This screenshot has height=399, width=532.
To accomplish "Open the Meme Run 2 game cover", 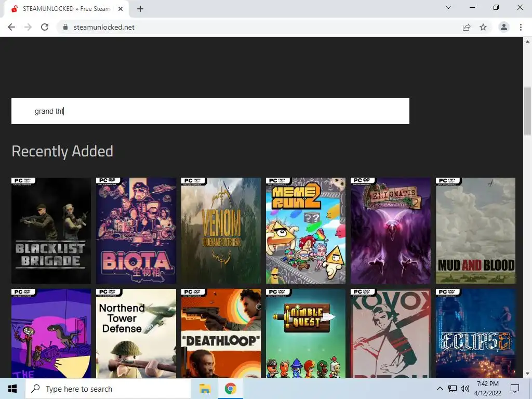I will [305, 230].
